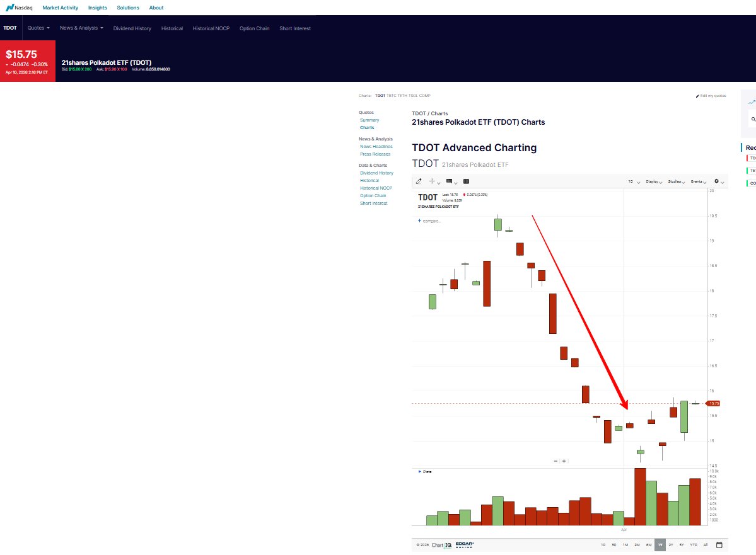Open the 1D interval dropdown
Viewport: 756px width, 555px height.
[634, 181]
